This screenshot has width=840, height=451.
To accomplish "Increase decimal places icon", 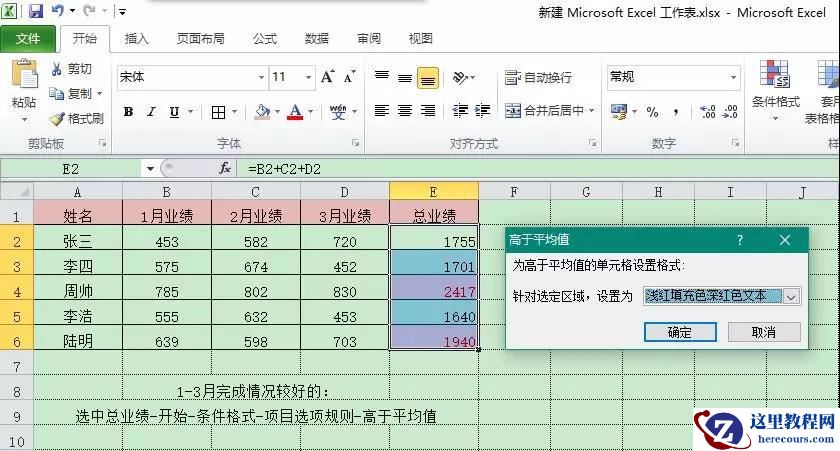I will pyautogui.click(x=708, y=112).
